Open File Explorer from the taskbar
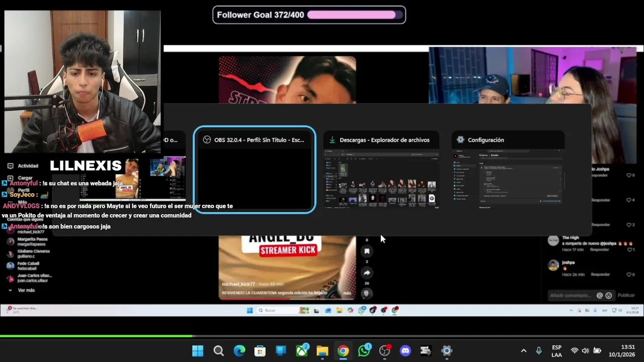The image size is (644, 362). pyautogui.click(x=323, y=351)
